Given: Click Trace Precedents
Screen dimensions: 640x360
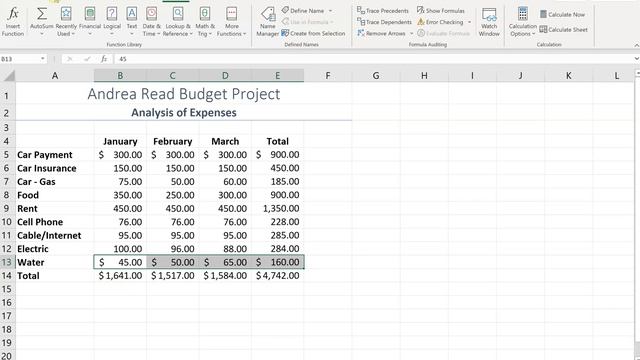Looking at the screenshot, I should point(383,11).
